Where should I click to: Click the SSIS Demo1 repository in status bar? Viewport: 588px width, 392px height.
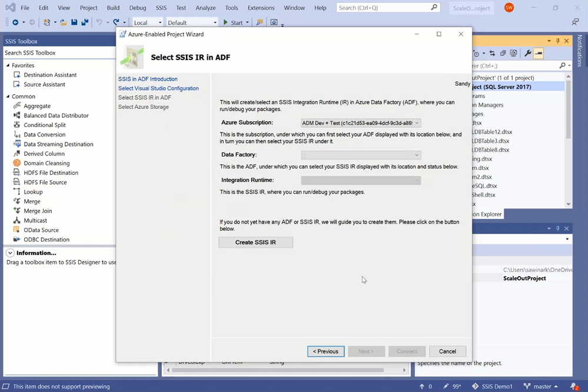493,386
